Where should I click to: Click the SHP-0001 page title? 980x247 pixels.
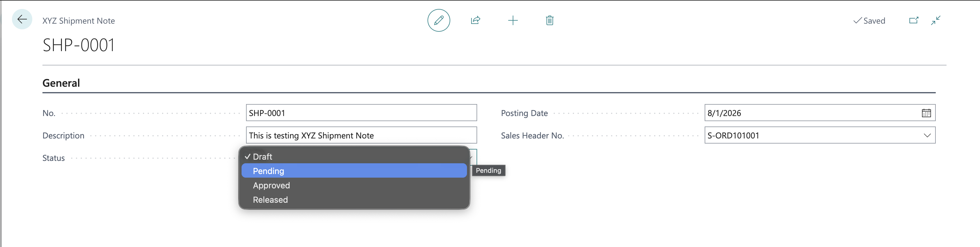point(78,45)
